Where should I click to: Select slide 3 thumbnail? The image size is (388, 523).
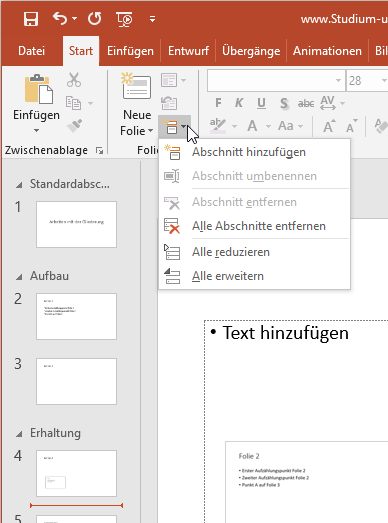pos(76,381)
